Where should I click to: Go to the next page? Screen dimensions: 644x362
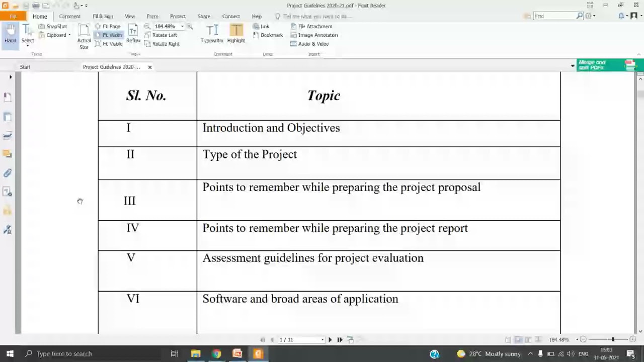point(330,340)
